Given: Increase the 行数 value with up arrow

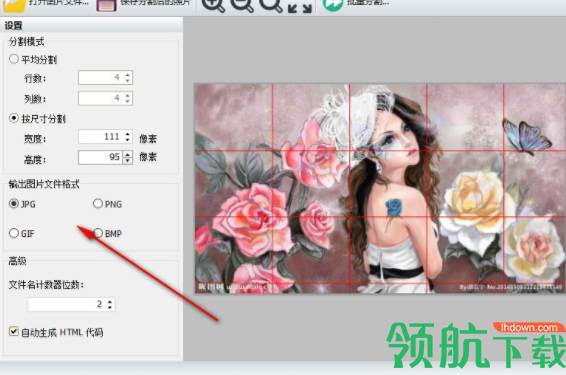Looking at the screenshot, I should 127,75.
